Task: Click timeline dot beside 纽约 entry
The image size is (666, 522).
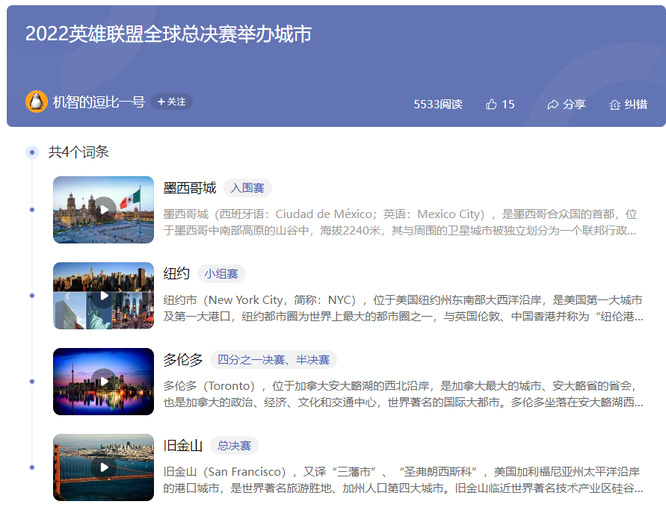Action: point(32,296)
